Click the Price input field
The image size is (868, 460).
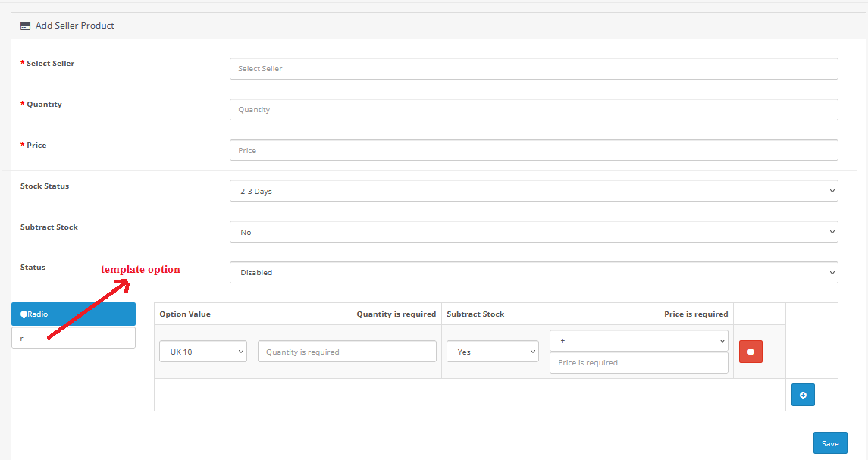[x=534, y=150]
